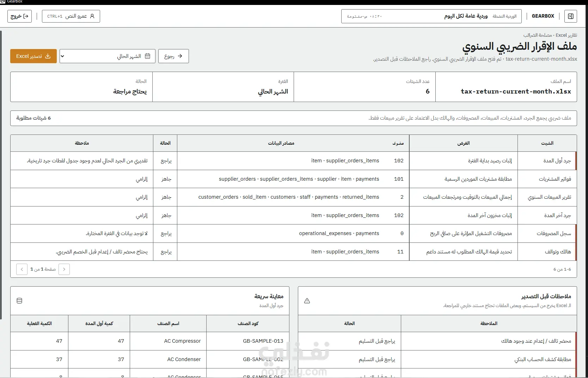Click the note محضر تالف / إعدام عند وجود هالك
The height and width of the screenshot is (378, 588).
(x=536, y=341)
